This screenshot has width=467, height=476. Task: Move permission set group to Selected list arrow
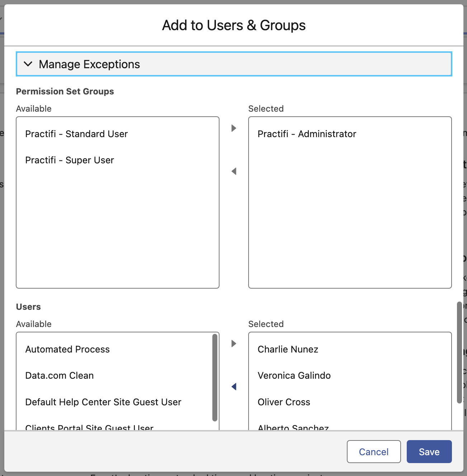point(234,128)
